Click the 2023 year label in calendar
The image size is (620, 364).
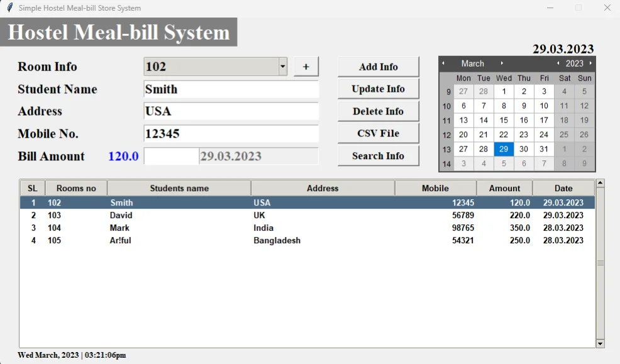tap(575, 63)
